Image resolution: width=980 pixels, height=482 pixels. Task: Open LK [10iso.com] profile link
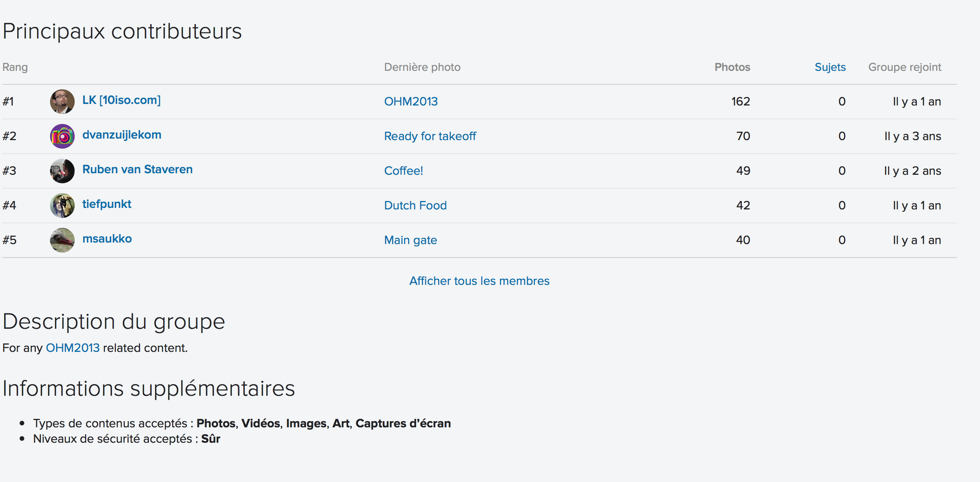(x=121, y=100)
